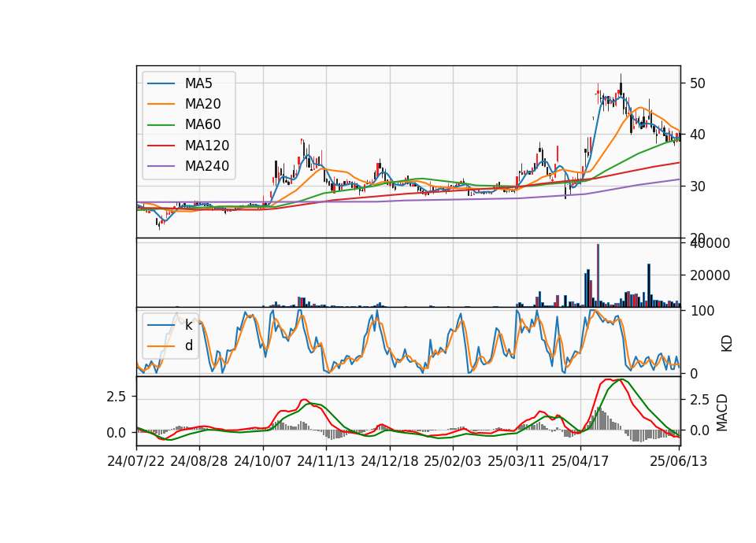The width and height of the screenshot is (756, 543).
Task: Click the MACD axis title
Action: pos(722,412)
